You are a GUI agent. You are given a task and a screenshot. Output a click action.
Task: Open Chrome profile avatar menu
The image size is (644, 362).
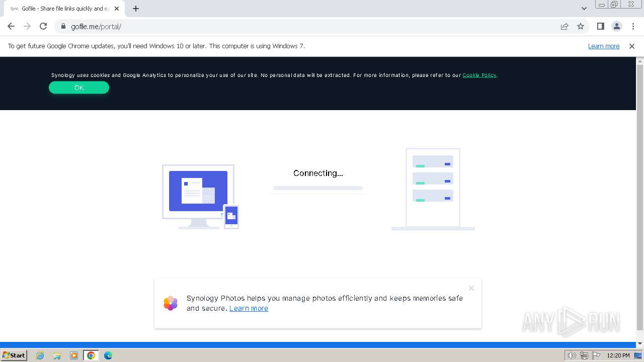[616, 26]
